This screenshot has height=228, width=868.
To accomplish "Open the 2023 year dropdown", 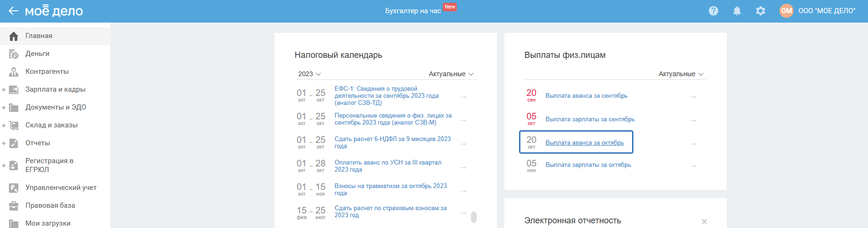I will pos(309,74).
